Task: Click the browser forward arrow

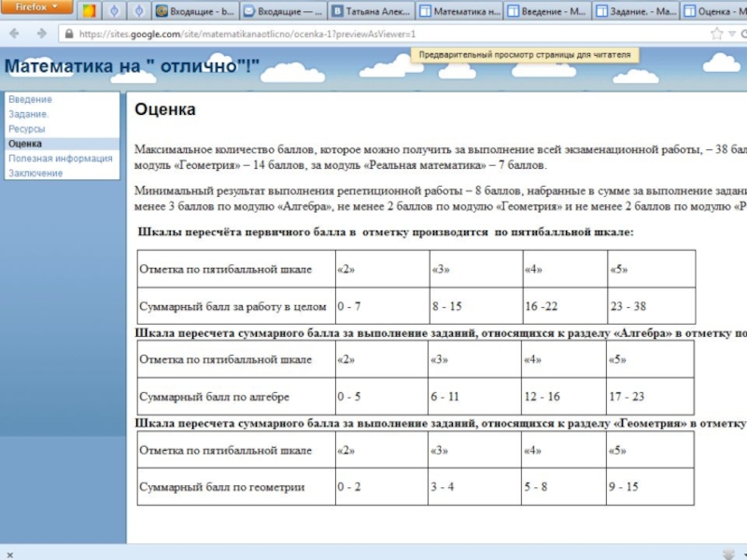Action: click(x=41, y=34)
